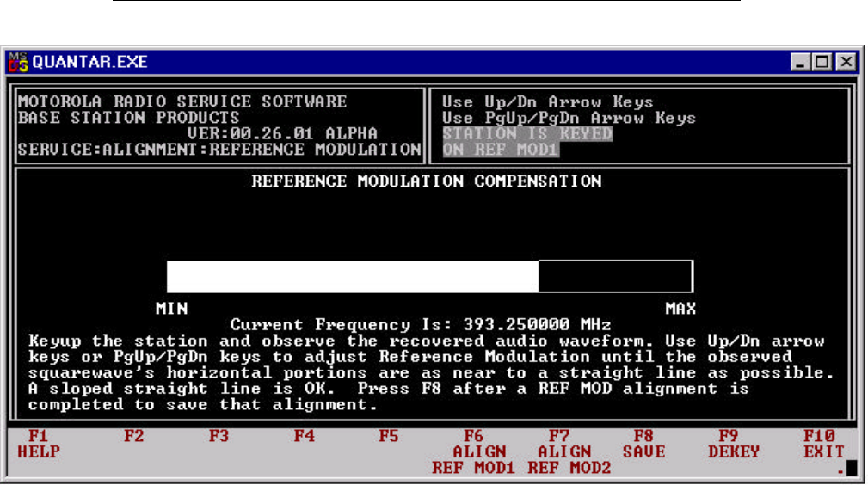Click the QUANTAR.EXE title bar text
868x485 pixels.
click(89, 62)
